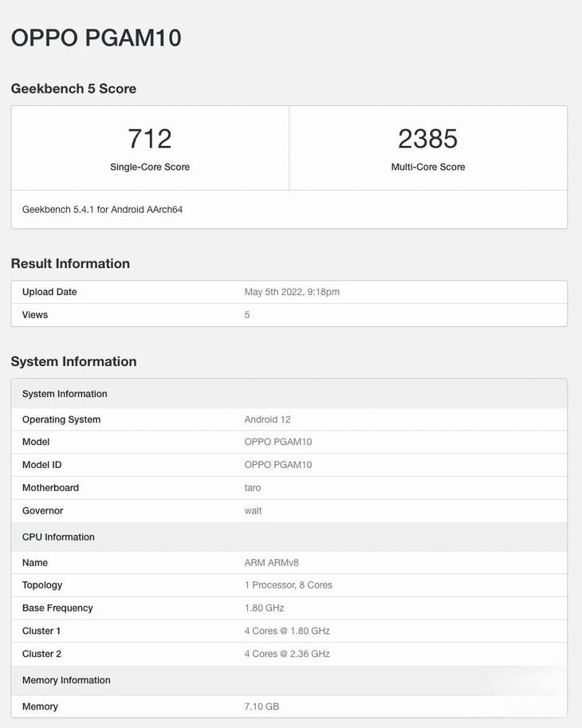Viewport: 582px width, 728px height.
Task: Click the Single-Core Score label
Action: click(x=150, y=167)
